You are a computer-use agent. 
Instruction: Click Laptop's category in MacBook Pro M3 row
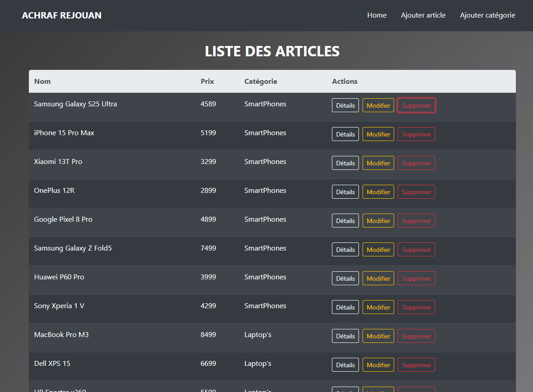tap(258, 335)
